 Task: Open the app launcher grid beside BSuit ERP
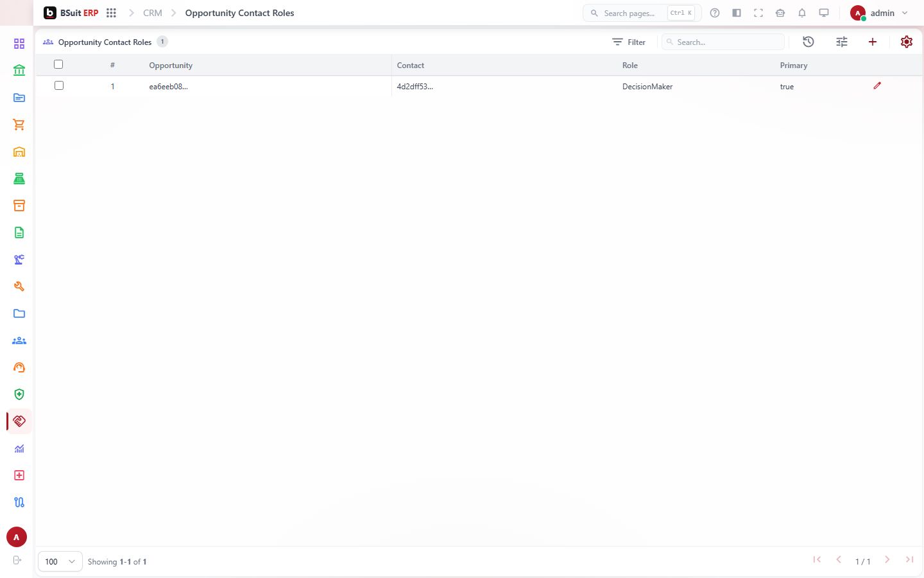[111, 13]
